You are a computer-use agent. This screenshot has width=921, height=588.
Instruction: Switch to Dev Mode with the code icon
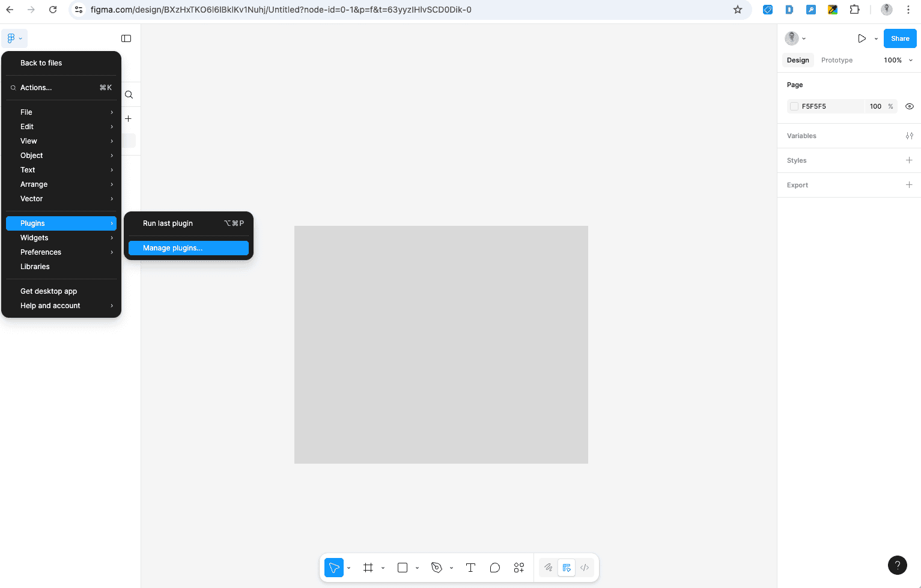pyautogui.click(x=584, y=567)
